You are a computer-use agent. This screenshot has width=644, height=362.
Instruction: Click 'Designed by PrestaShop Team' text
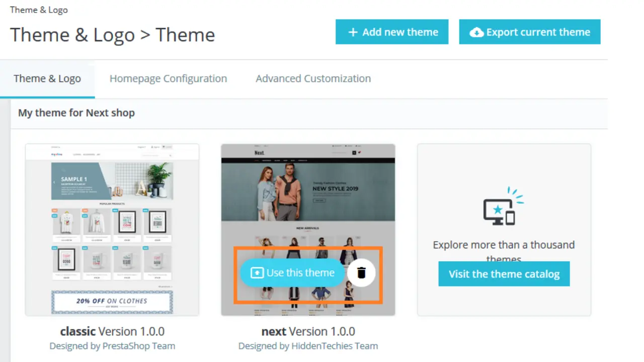click(x=112, y=346)
